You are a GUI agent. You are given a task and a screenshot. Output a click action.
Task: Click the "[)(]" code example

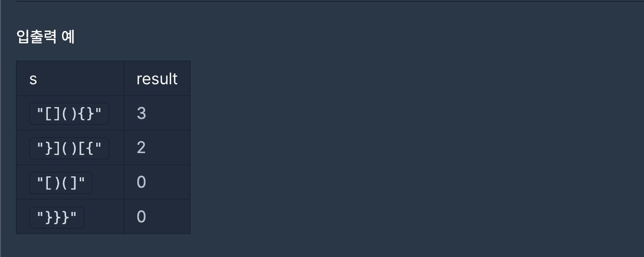[61, 183]
